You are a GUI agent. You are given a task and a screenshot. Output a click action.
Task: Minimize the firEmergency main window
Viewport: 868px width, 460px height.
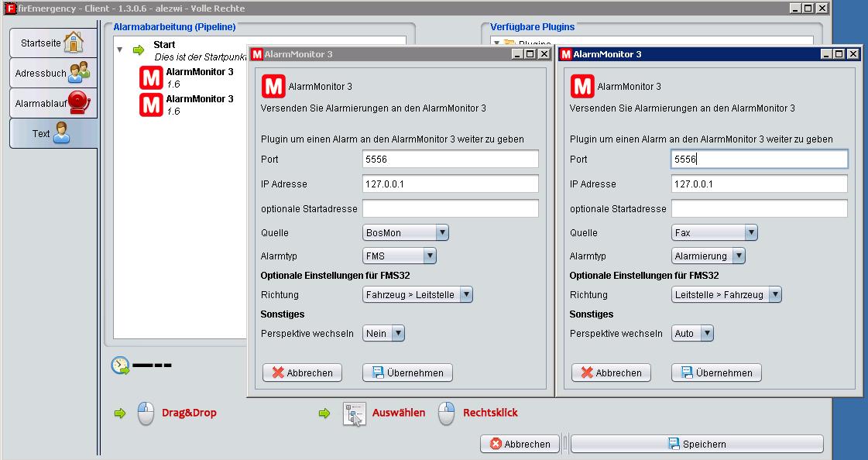[x=795, y=9]
